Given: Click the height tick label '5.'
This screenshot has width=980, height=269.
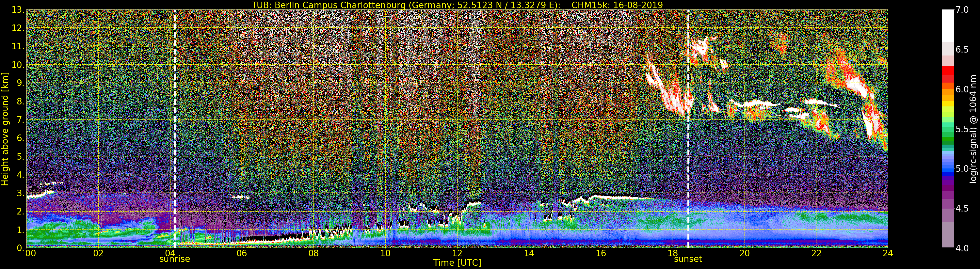Looking at the screenshot, I should [20, 156].
